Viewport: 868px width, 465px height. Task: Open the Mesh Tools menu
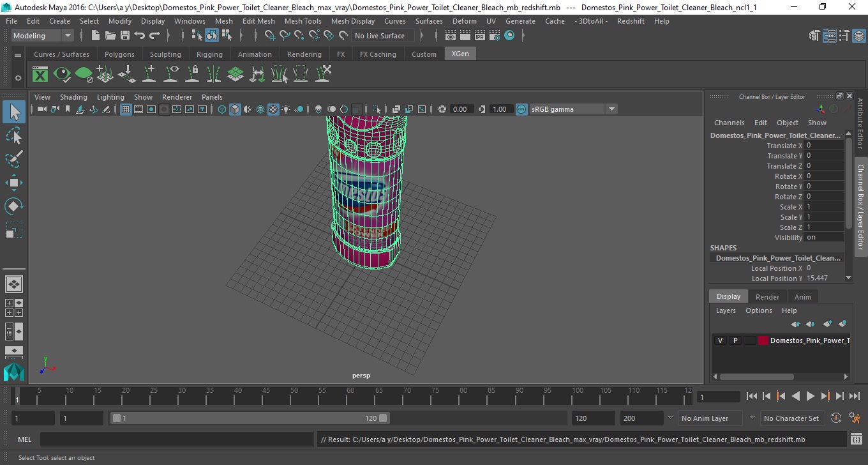[x=303, y=21]
